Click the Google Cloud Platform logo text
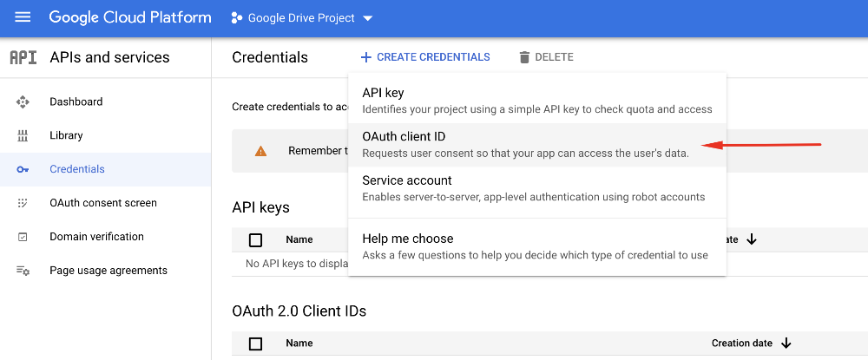The height and width of the screenshot is (360, 868). point(130,17)
